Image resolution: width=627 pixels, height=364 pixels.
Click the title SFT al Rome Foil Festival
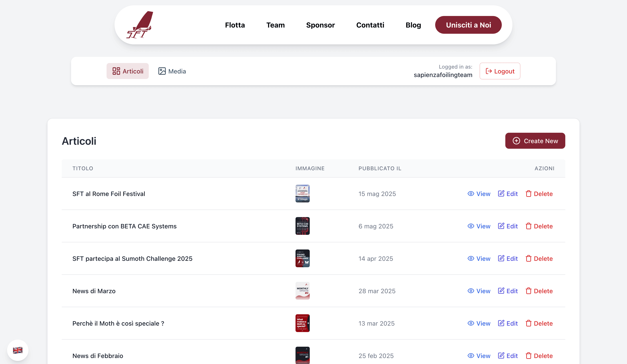pyautogui.click(x=109, y=194)
